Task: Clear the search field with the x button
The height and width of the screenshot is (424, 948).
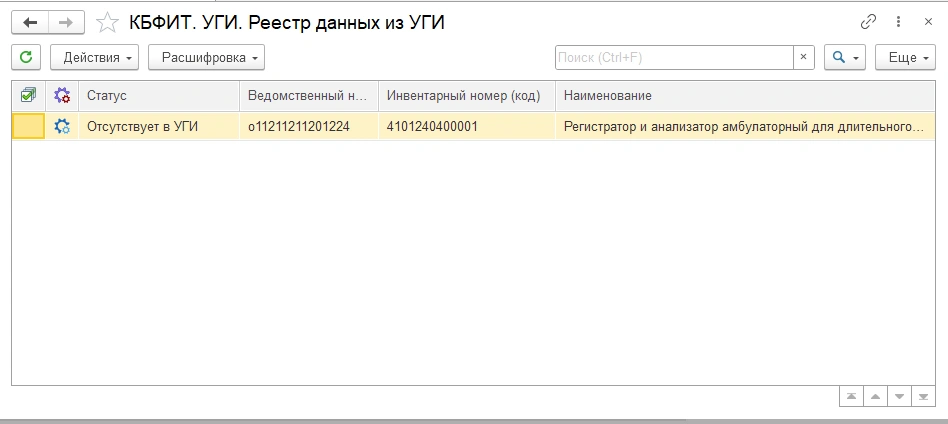Action: [x=804, y=57]
